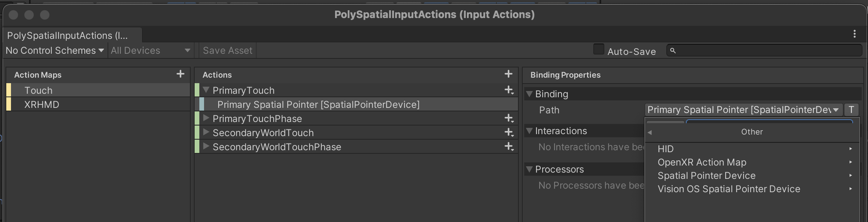This screenshot has width=868, height=222.
Task: Add a new action with plus icon
Action: pos(508,74)
